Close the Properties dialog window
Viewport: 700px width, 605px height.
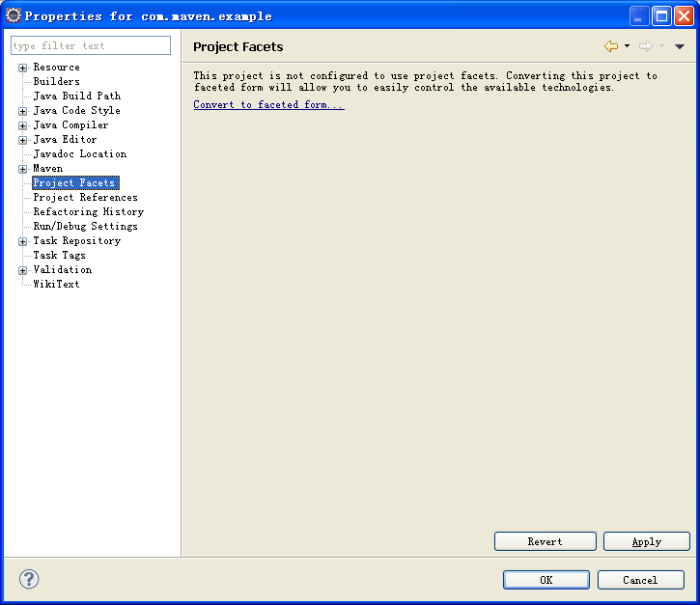[684, 16]
